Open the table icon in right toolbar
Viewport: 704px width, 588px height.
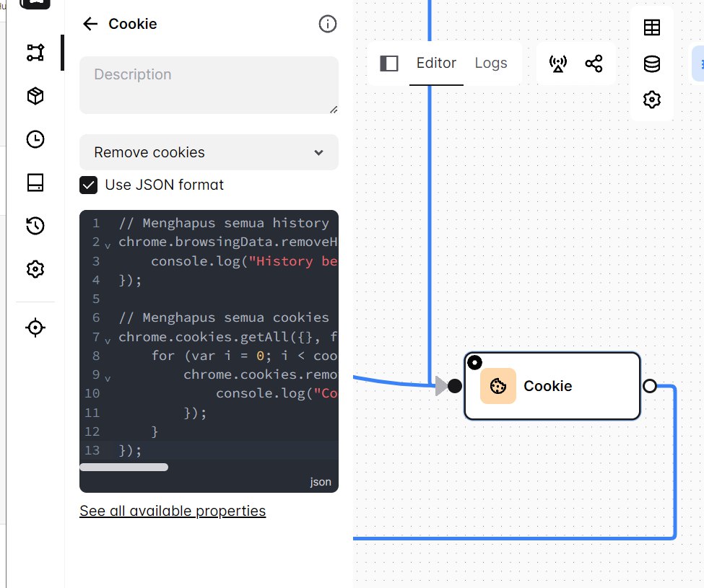pos(651,27)
